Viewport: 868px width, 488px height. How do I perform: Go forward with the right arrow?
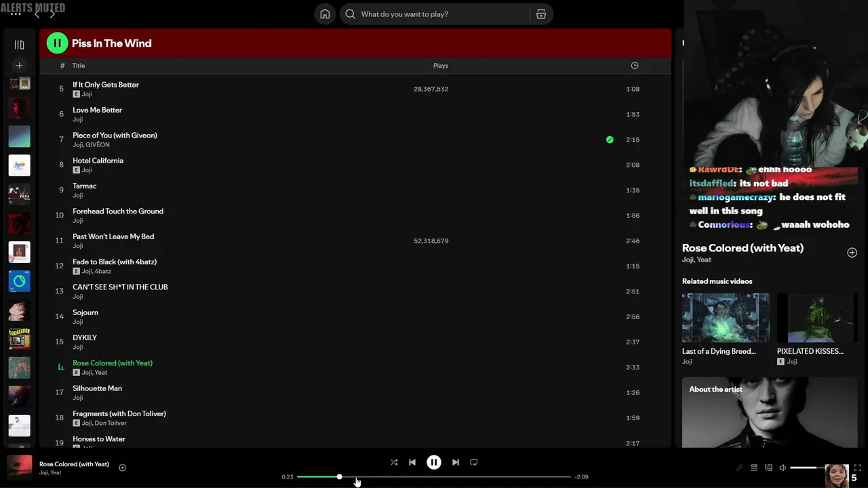tap(52, 14)
